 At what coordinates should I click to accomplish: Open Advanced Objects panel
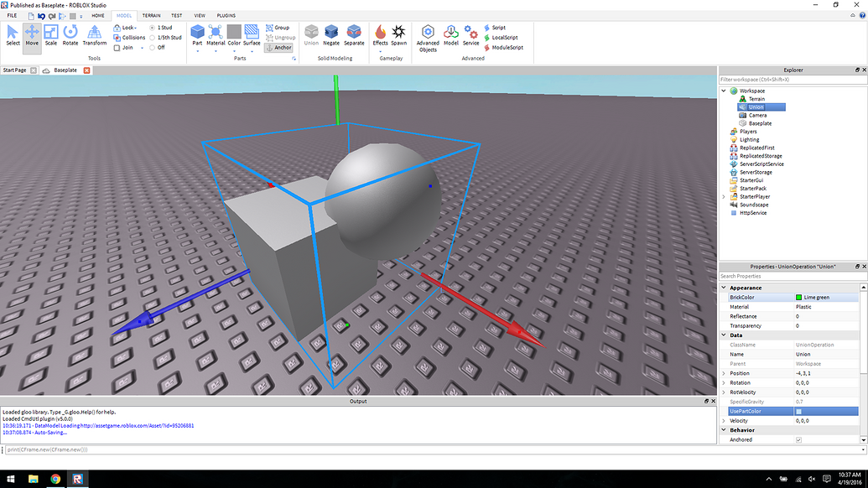(x=428, y=39)
